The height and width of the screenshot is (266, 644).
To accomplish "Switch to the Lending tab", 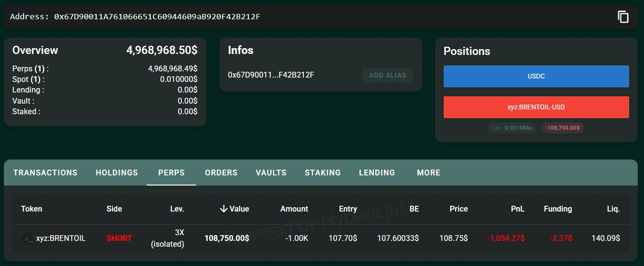I will coord(377,173).
